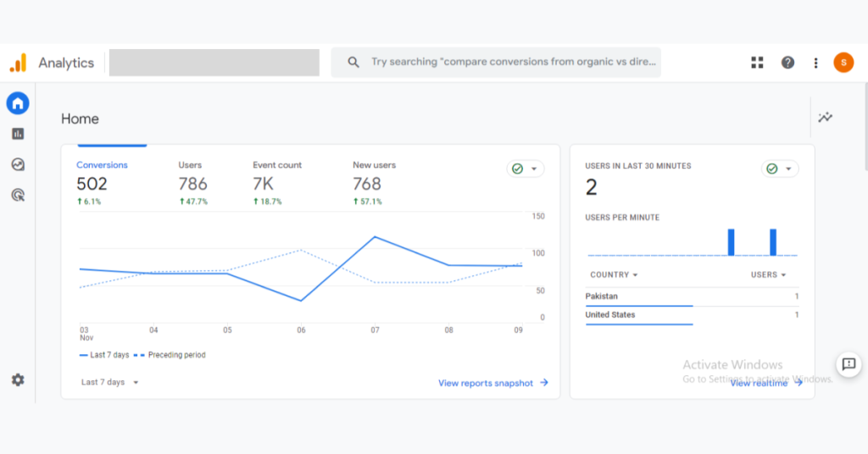Open the Insights sparkline icon
Viewport: 868px width, 454px height.
click(x=825, y=118)
